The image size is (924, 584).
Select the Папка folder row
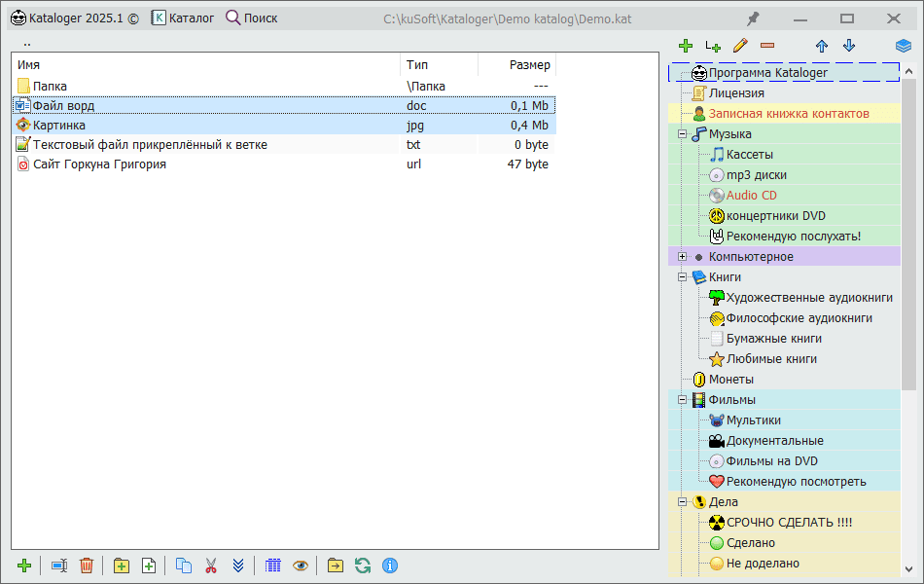(x=284, y=86)
